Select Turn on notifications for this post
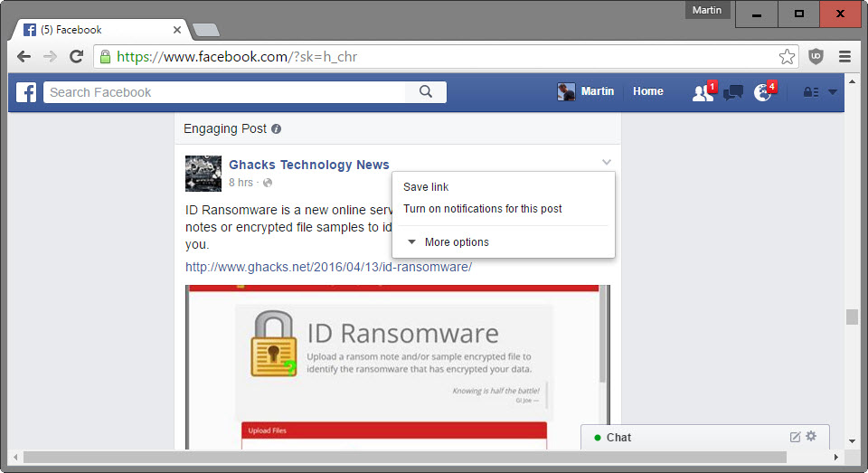Viewport: 868px width, 473px height. [482, 209]
